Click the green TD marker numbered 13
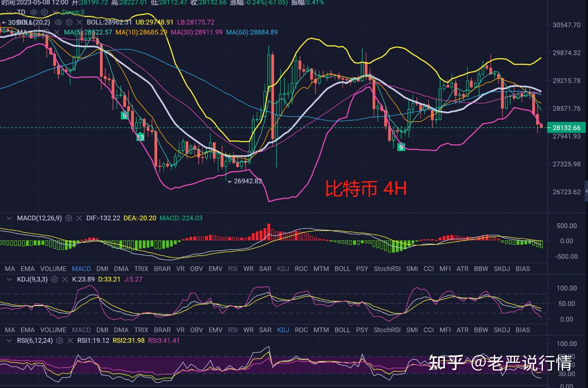 click(x=140, y=137)
